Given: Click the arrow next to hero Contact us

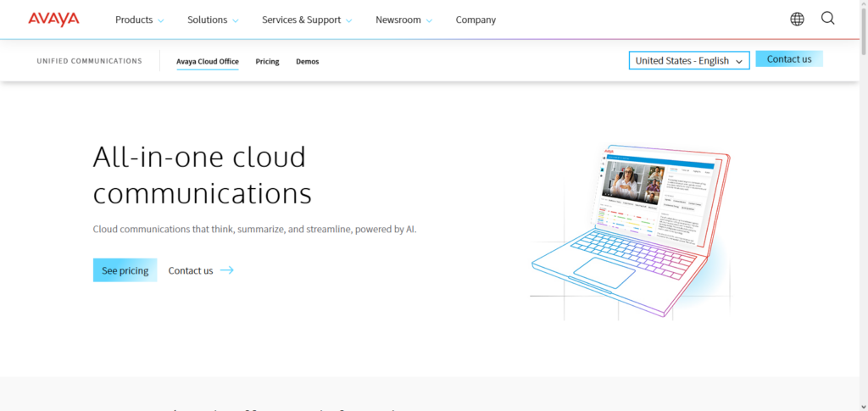Looking at the screenshot, I should [227, 270].
